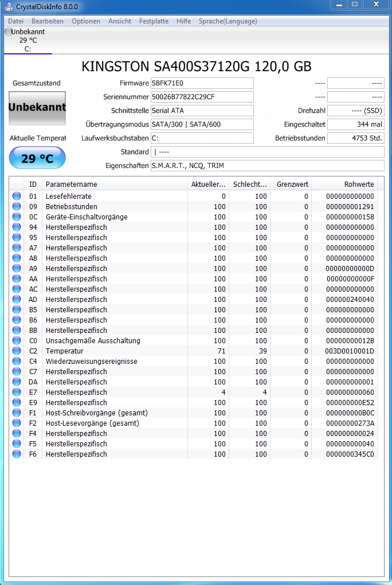This screenshot has height=585, width=392.
Task: Select Host-Schreibvorgänge (gesamt) parameter name
Action: pyautogui.click(x=97, y=413)
